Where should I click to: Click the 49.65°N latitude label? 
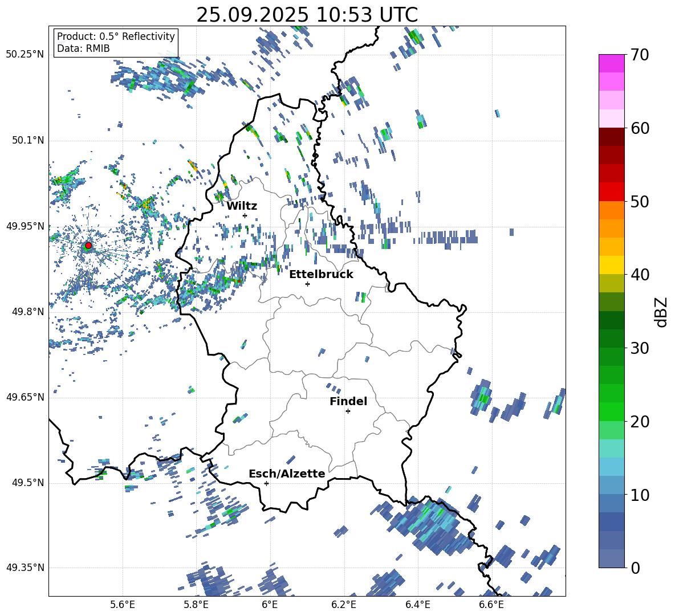25,397
